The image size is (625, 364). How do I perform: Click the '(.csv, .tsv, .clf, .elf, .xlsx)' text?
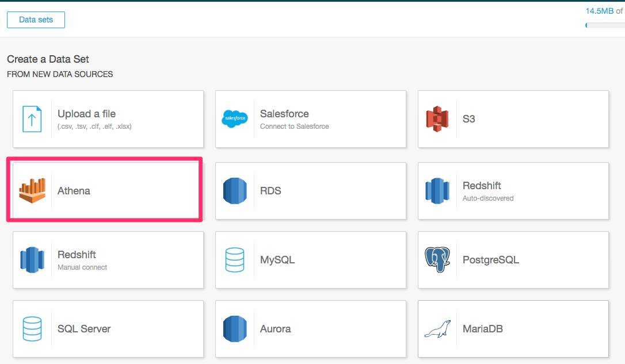coord(94,127)
